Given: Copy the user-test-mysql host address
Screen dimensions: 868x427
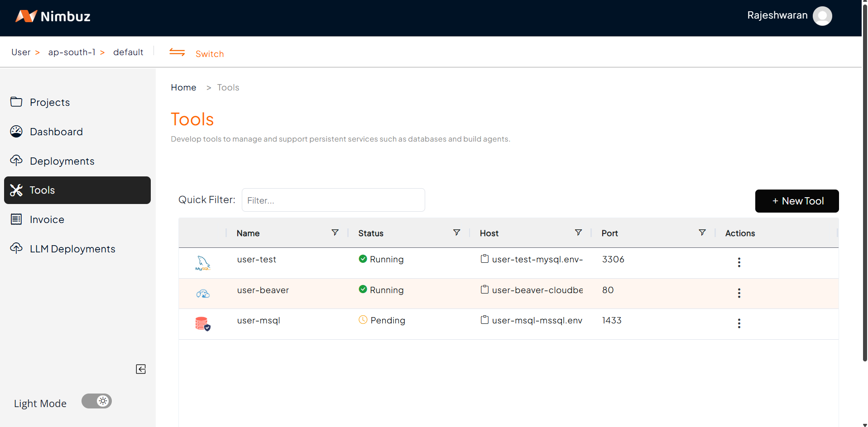Looking at the screenshot, I should click(484, 259).
